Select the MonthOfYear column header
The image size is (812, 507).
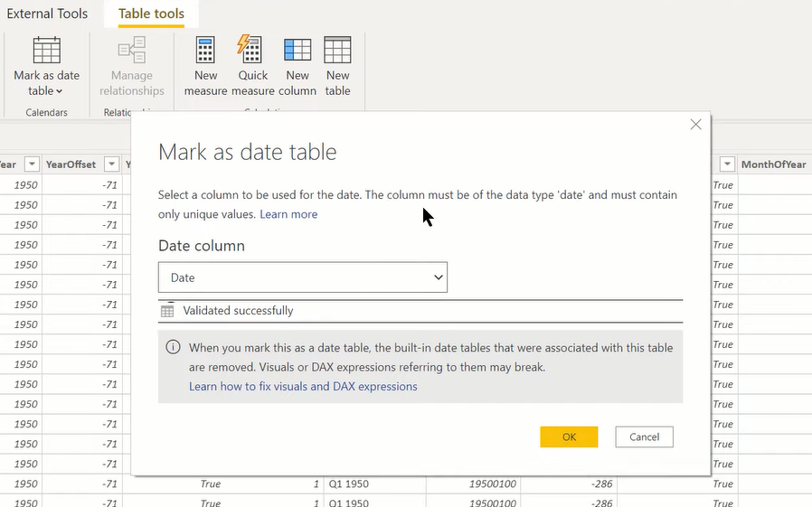[x=774, y=164]
